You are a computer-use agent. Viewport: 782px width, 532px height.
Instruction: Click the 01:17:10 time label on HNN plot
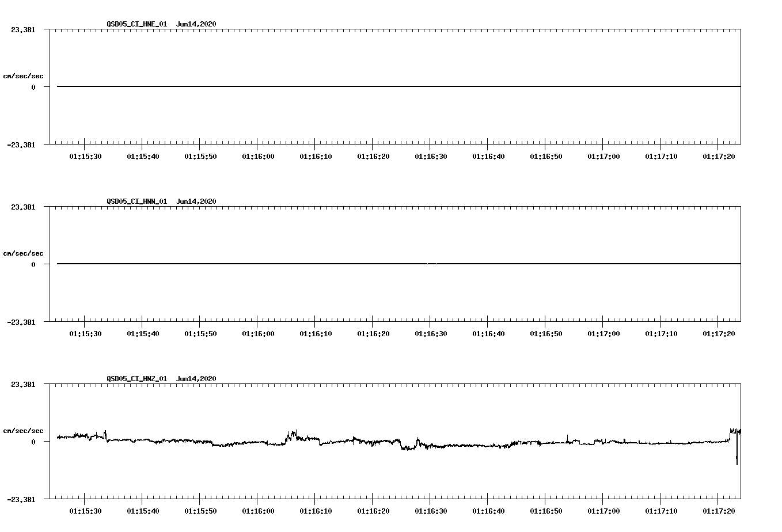(661, 334)
